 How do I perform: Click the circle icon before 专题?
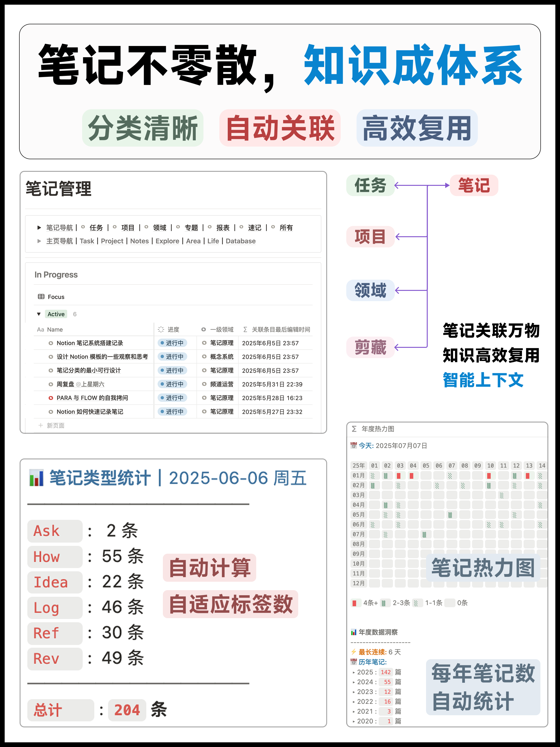coord(178,227)
